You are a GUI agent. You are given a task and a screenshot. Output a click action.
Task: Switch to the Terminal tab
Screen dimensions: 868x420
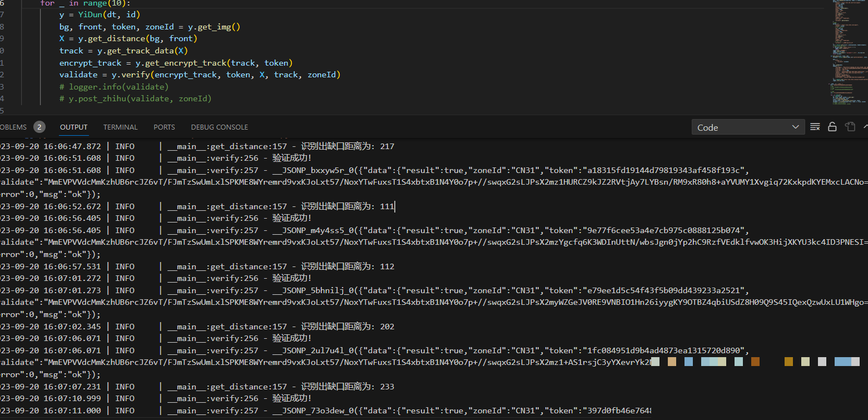click(x=120, y=127)
